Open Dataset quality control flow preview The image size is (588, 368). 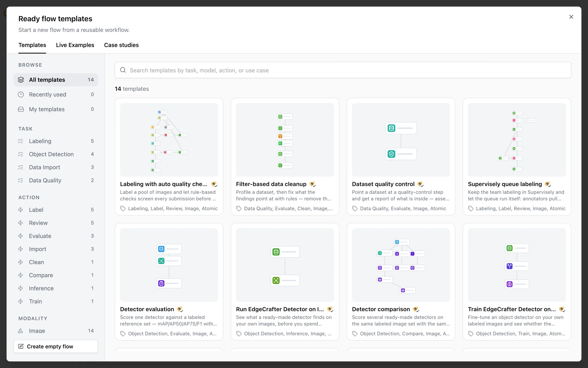click(401, 140)
